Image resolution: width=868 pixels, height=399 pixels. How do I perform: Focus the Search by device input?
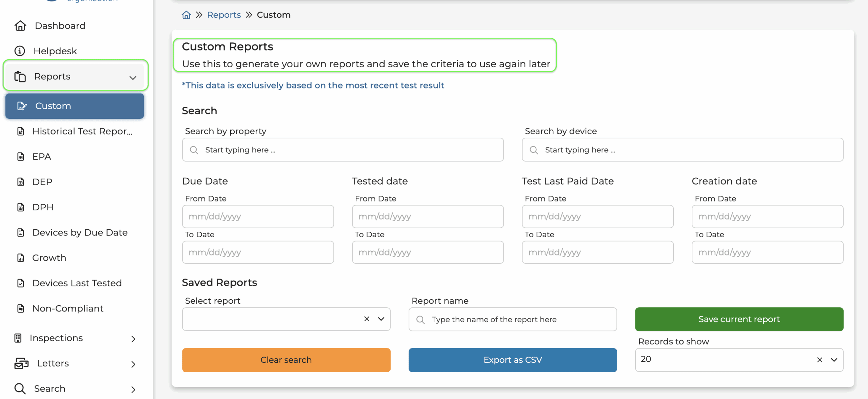683,150
